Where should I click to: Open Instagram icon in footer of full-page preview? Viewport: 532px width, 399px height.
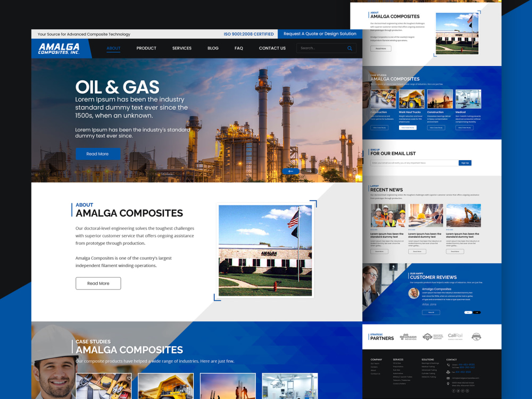point(467,391)
